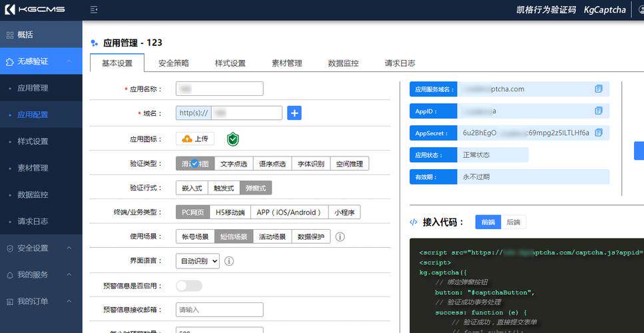Open the 界面语言 自动识别 dropdown
644x333 pixels.
point(198,260)
